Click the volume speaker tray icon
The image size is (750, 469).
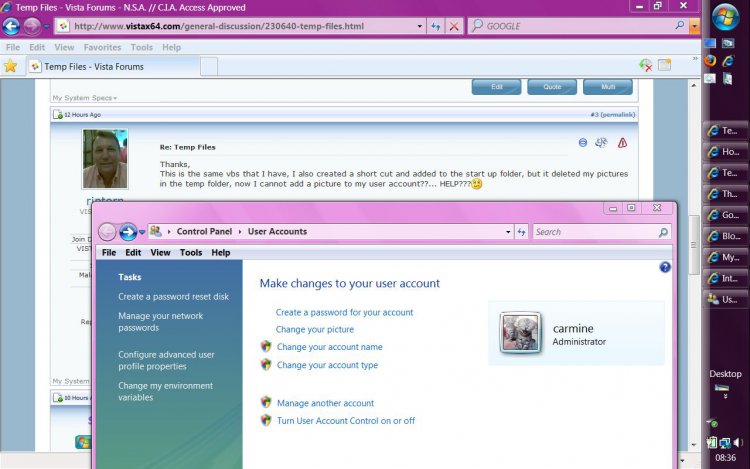pyautogui.click(x=739, y=443)
